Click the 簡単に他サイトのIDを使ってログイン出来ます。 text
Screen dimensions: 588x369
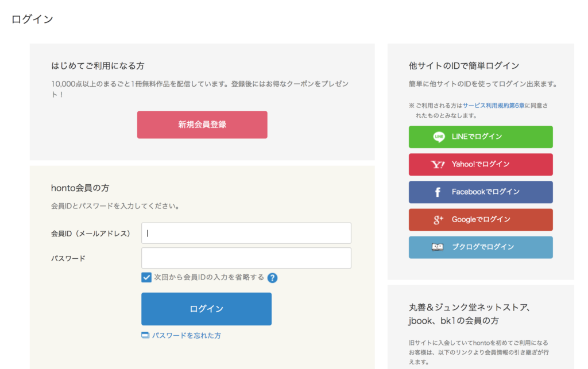pyautogui.click(x=483, y=84)
